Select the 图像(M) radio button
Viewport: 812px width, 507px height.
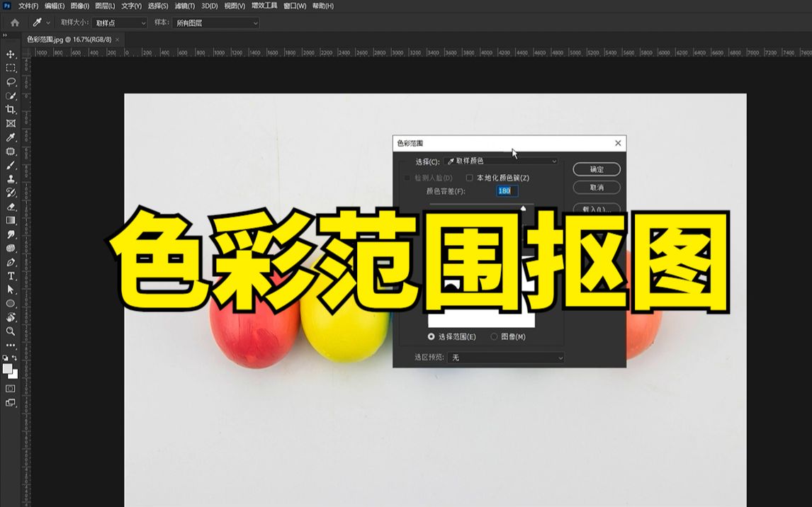[494, 337]
